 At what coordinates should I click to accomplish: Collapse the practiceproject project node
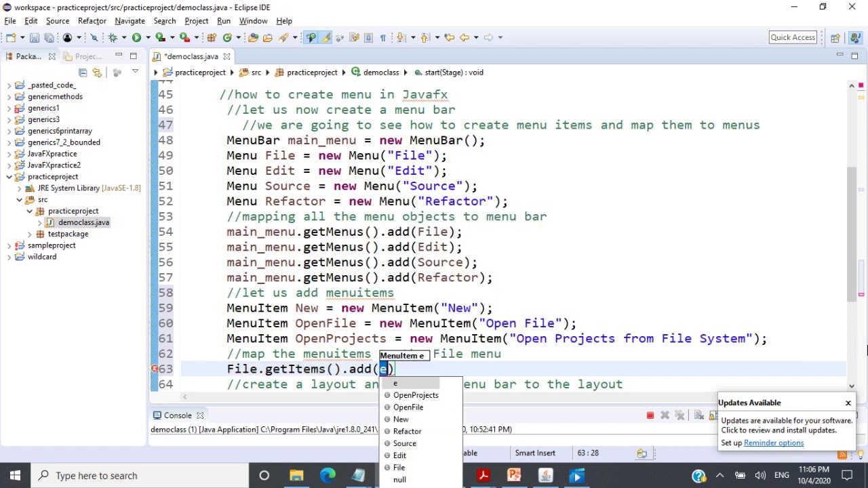coord(9,176)
